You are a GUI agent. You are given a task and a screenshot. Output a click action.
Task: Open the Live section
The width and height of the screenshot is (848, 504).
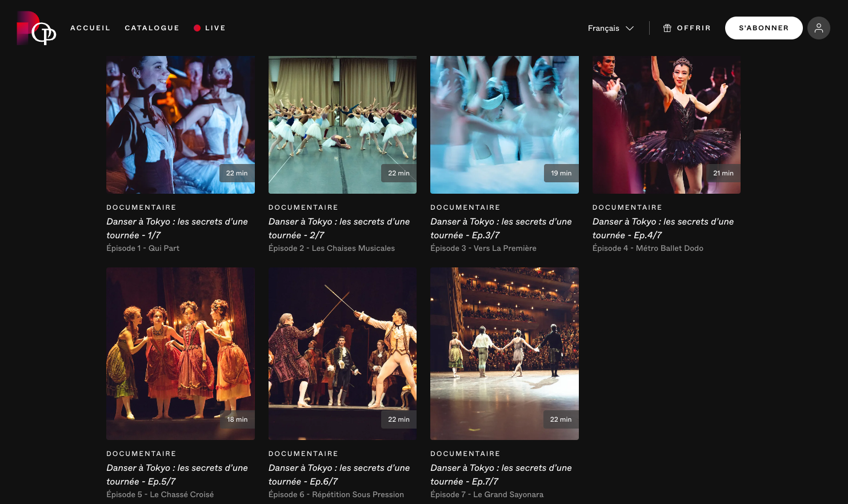[210, 28]
